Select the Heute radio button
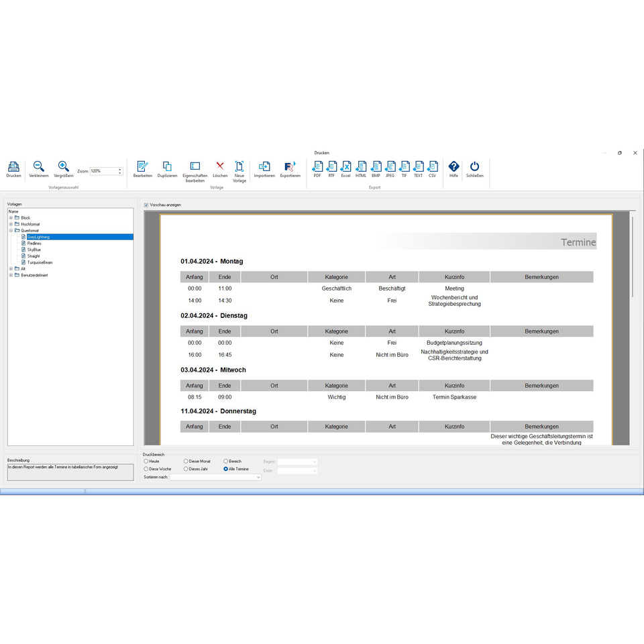The width and height of the screenshot is (644, 644). click(146, 462)
